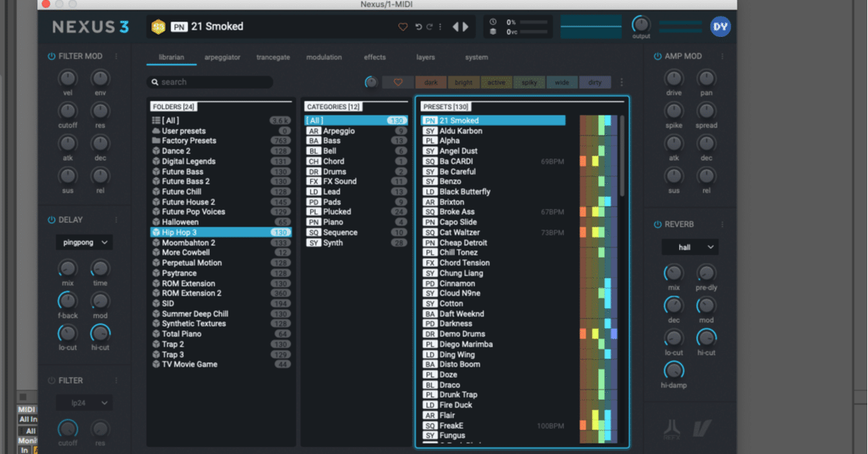Viewport: 868px width, 454px height.
Task: Load the Fire Duck preset
Action: 494,405
